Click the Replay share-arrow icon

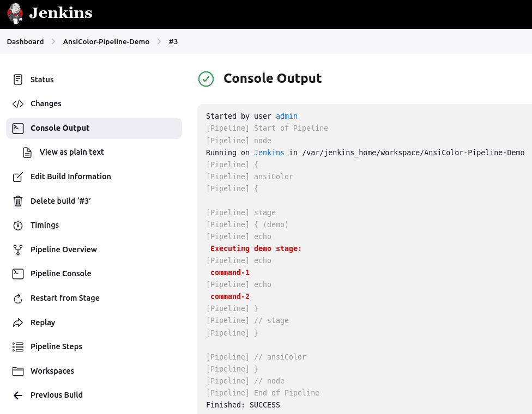[x=18, y=322]
